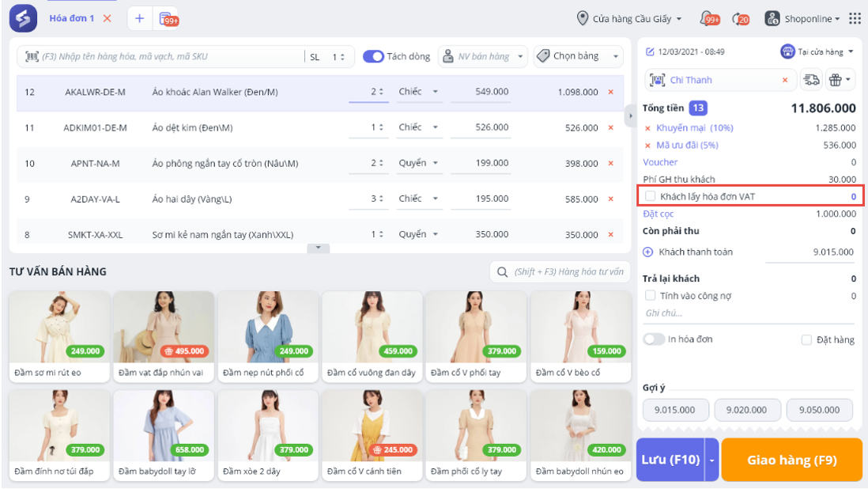
Task: Open the apps grid menu icon
Action: [x=855, y=18]
